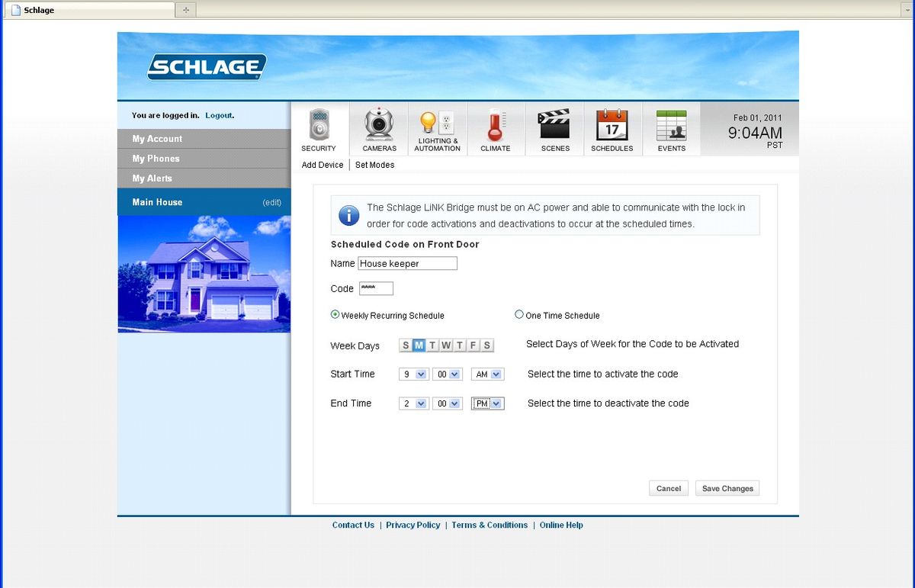Open the Add Device submenu

pyautogui.click(x=323, y=165)
